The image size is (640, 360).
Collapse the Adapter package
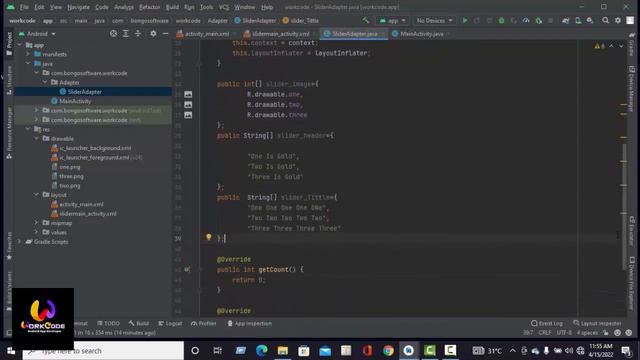[x=45, y=82]
